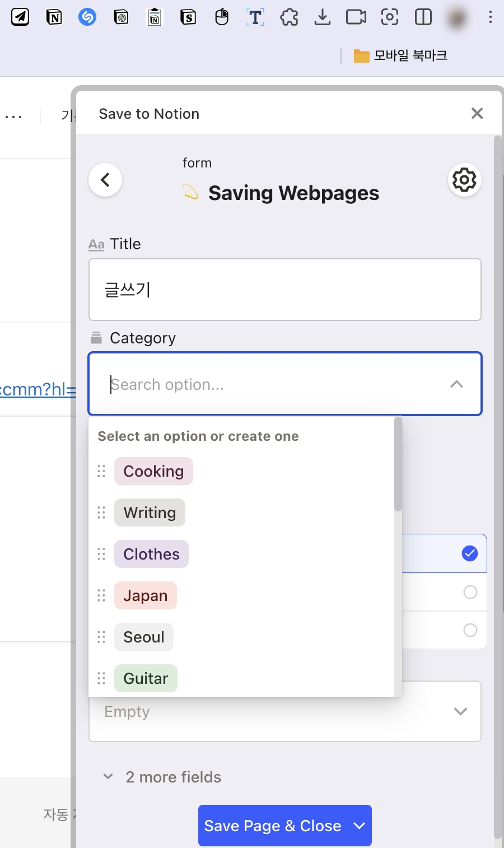Open the cmm?hl= link on the page
Viewport: 504px width, 848px height.
[x=38, y=389]
